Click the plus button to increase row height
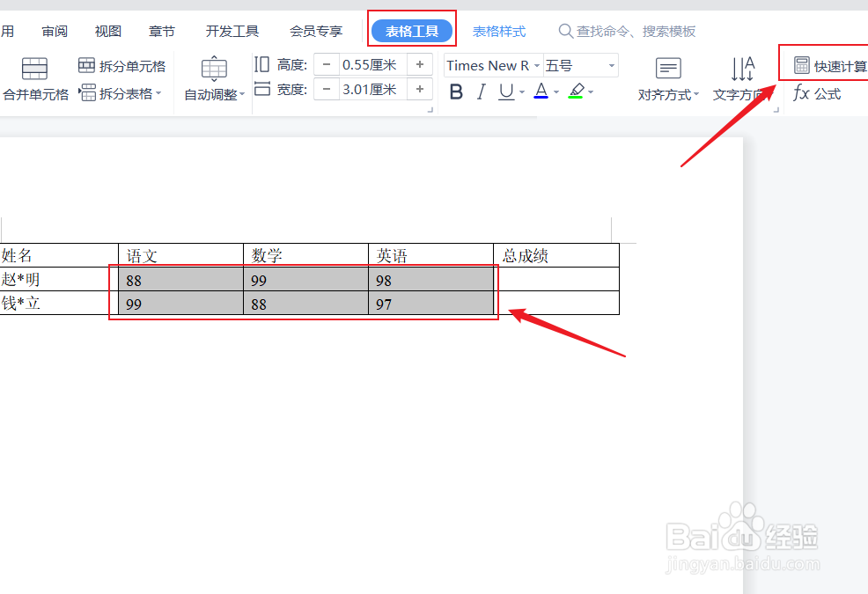This screenshot has width=868, height=594. click(x=420, y=63)
